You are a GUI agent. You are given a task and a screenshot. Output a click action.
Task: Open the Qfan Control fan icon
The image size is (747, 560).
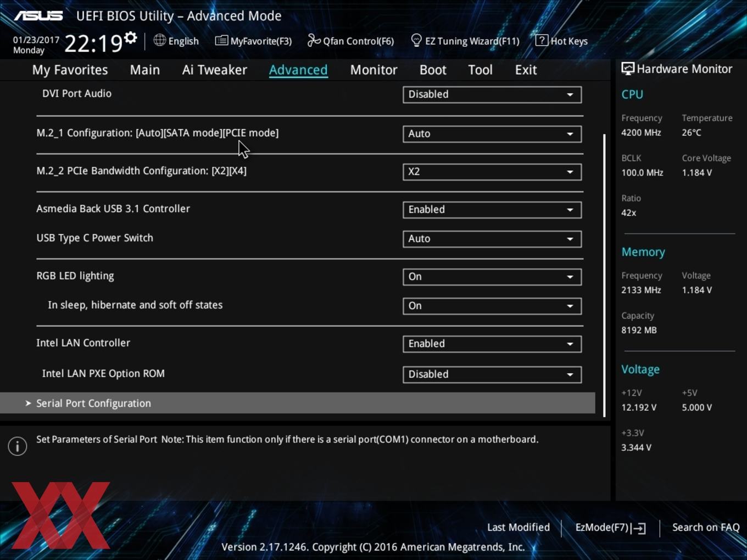coord(314,40)
